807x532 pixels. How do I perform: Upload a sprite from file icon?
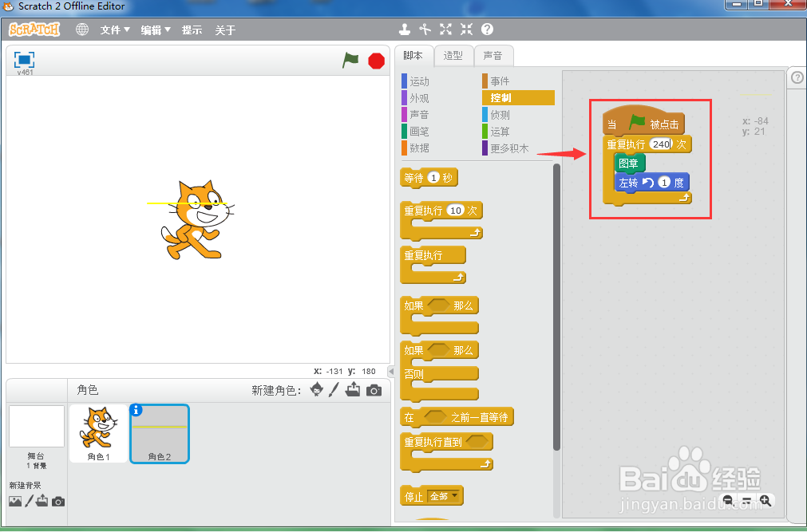[x=352, y=390]
